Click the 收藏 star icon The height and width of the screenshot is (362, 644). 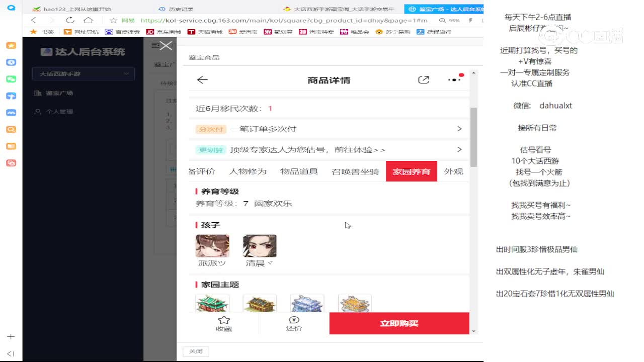pyautogui.click(x=224, y=320)
